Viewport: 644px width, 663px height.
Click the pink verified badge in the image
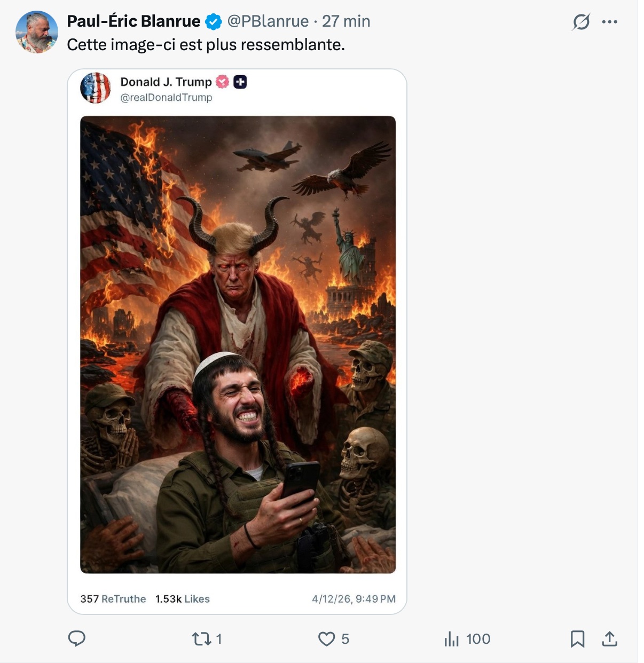tap(222, 82)
